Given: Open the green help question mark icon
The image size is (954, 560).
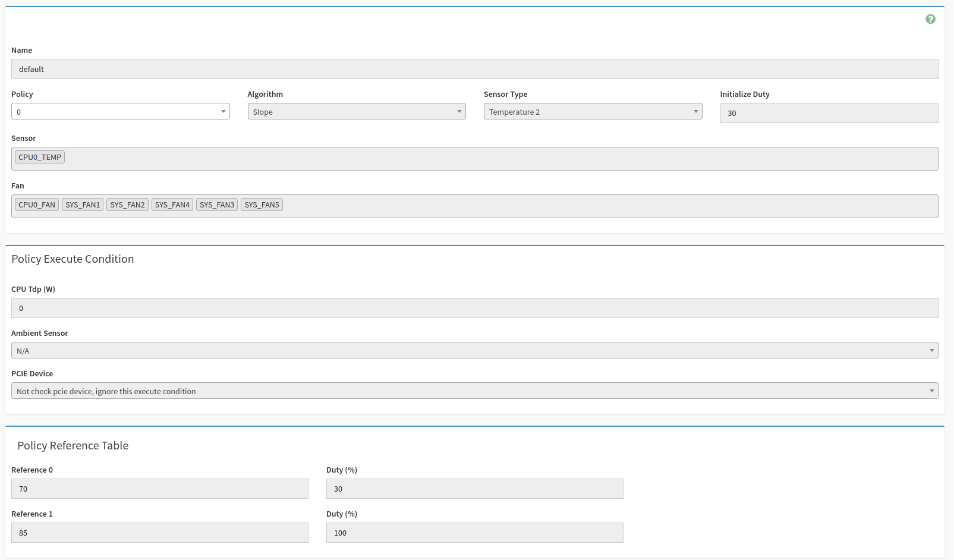Looking at the screenshot, I should (930, 19).
